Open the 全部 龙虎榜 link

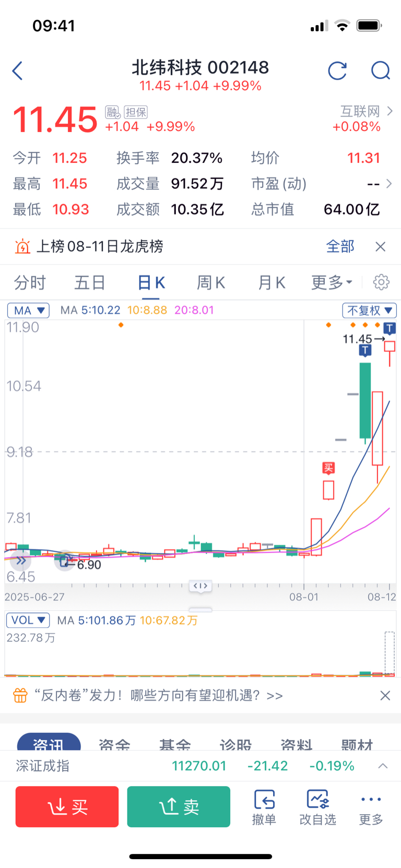pos(340,246)
